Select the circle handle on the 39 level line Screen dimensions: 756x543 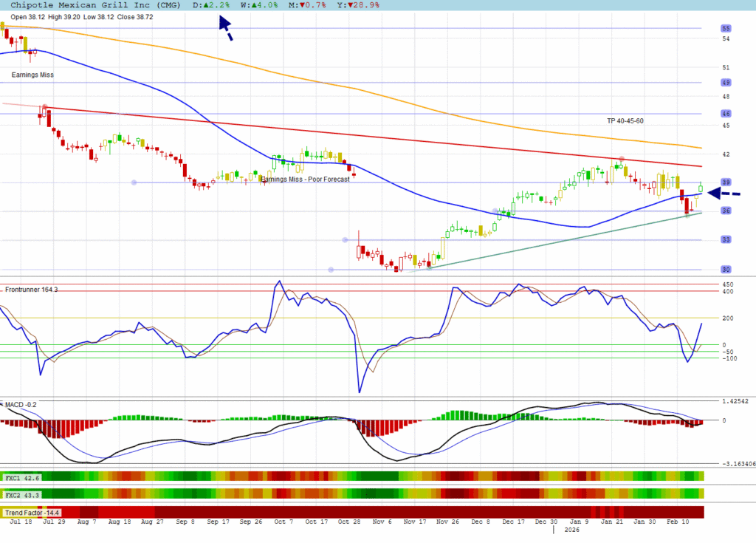coord(134,182)
